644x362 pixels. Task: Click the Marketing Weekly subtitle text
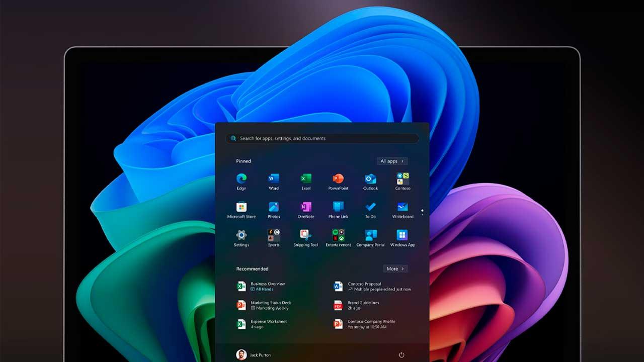(272, 308)
